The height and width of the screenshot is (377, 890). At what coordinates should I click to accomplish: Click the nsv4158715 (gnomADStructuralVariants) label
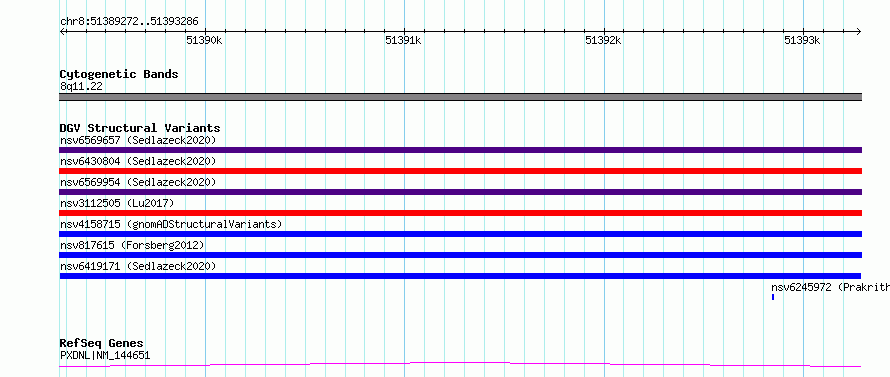(x=171, y=224)
